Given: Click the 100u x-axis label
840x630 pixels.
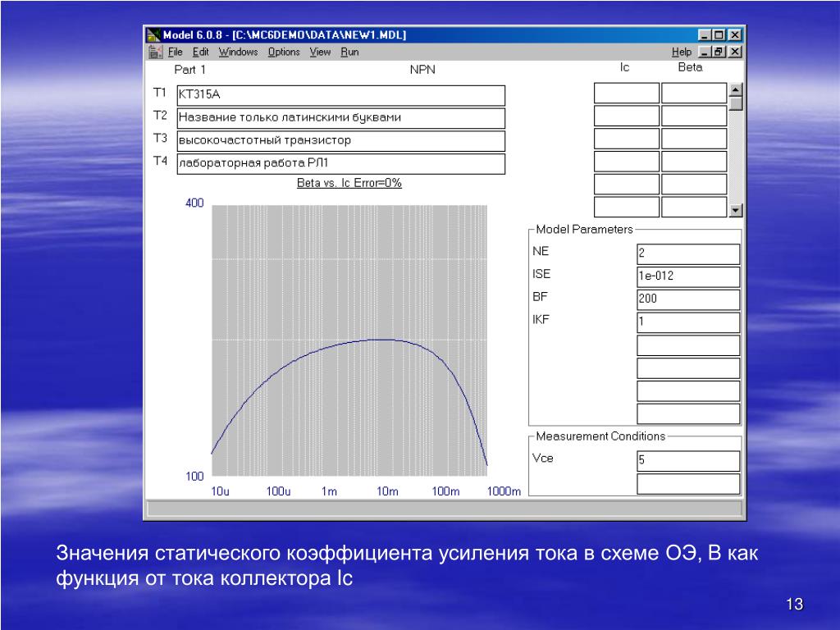Looking at the screenshot, I should [x=279, y=491].
